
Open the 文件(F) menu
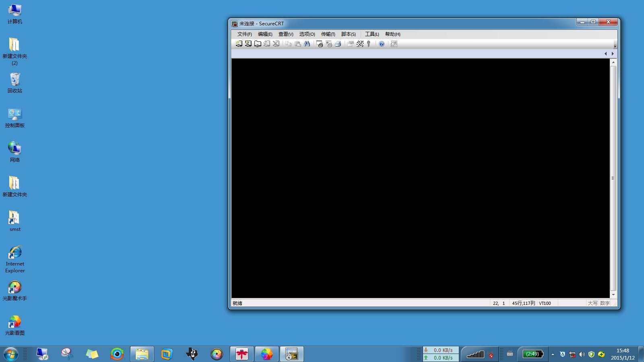point(244,34)
